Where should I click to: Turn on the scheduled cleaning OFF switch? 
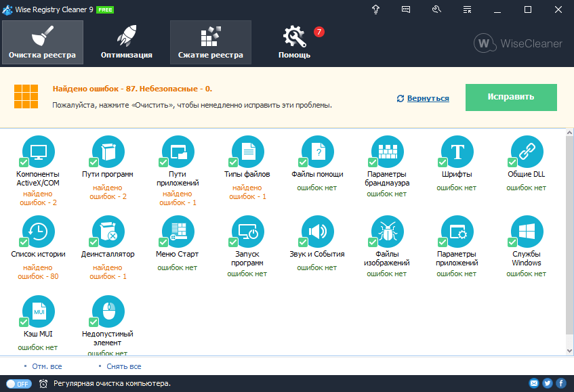click(19, 384)
